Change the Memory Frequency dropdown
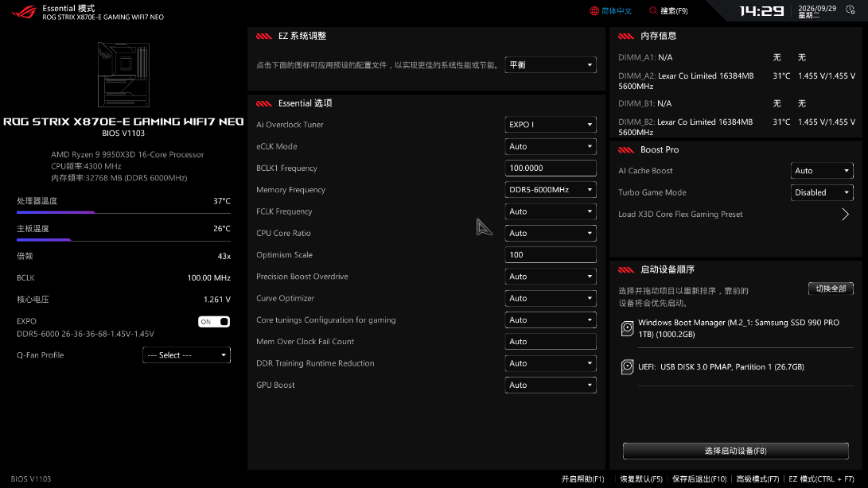The height and width of the screenshot is (488, 868). click(x=551, y=190)
